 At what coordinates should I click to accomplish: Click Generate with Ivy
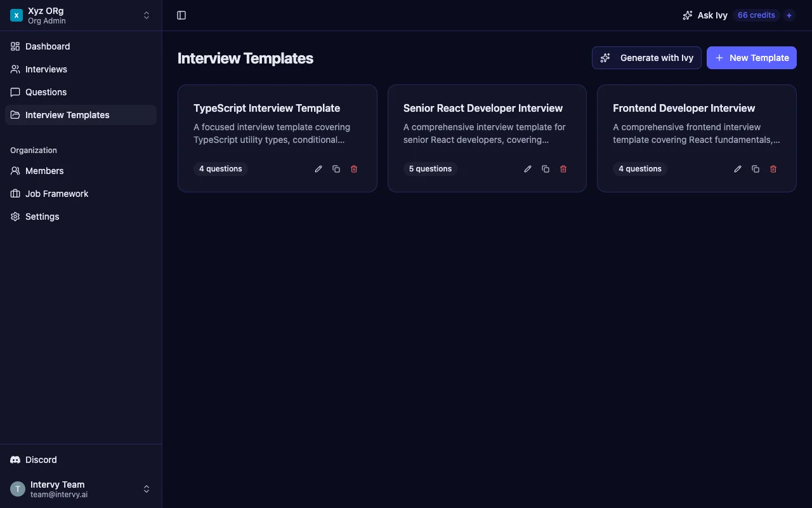[x=646, y=58]
